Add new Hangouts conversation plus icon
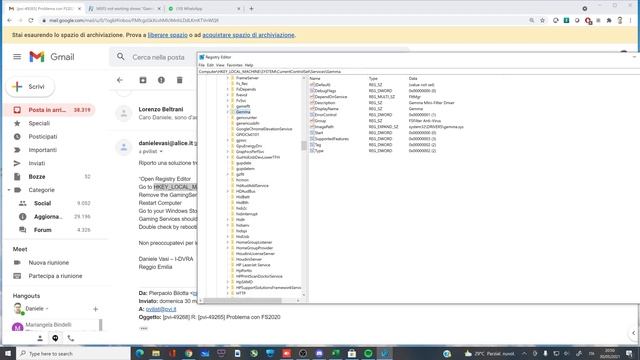This screenshot has height=360, width=640. click(x=96, y=309)
